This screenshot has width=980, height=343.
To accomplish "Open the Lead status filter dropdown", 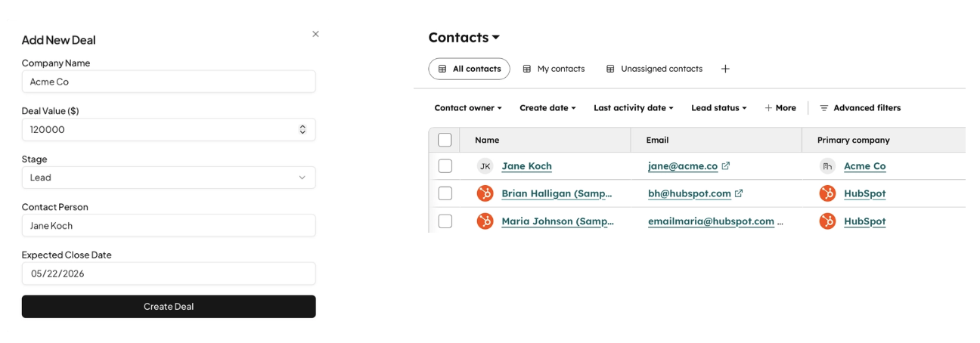I will 718,108.
